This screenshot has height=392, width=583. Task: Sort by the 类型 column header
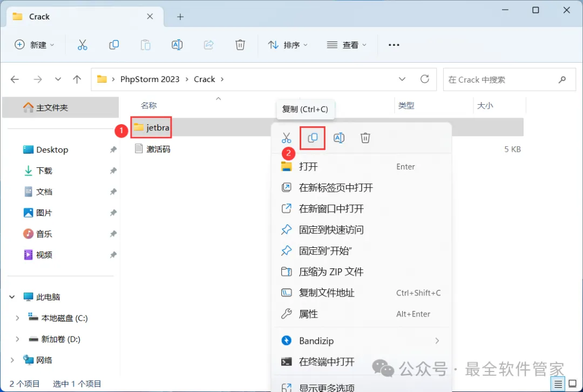(406, 106)
